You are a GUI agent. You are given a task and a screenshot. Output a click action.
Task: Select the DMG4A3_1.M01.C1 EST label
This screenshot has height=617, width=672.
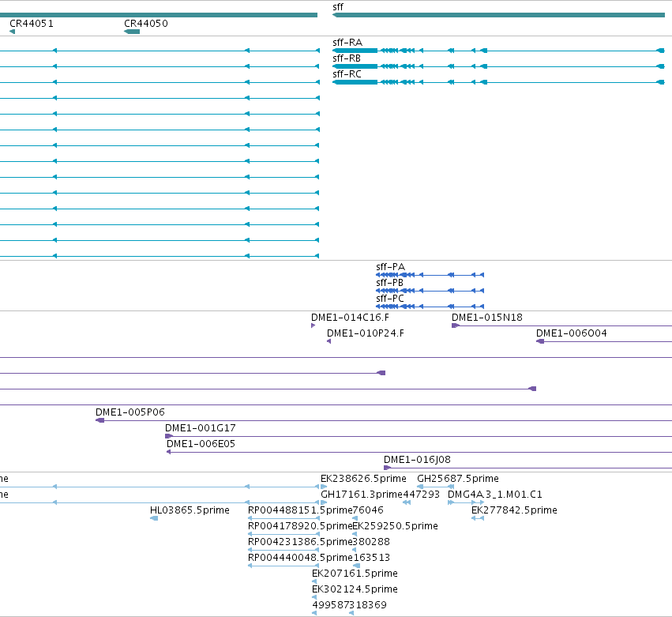(x=495, y=495)
